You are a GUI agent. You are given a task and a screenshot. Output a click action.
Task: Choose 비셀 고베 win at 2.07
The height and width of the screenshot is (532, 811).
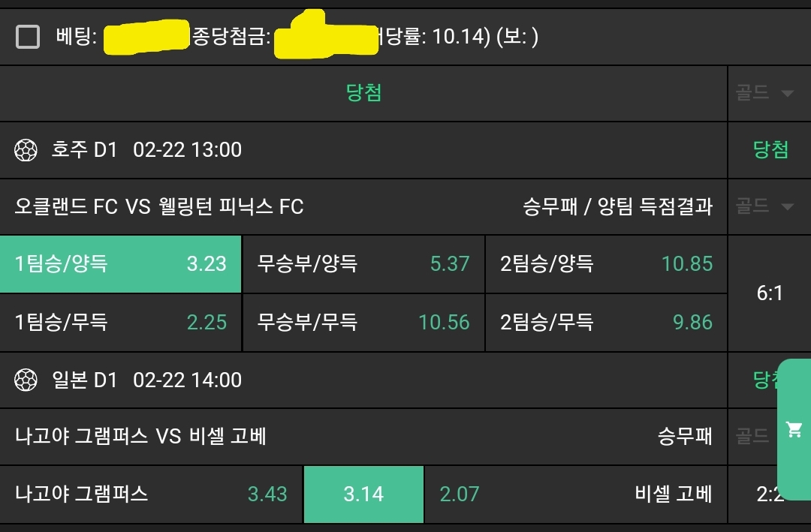(x=575, y=494)
